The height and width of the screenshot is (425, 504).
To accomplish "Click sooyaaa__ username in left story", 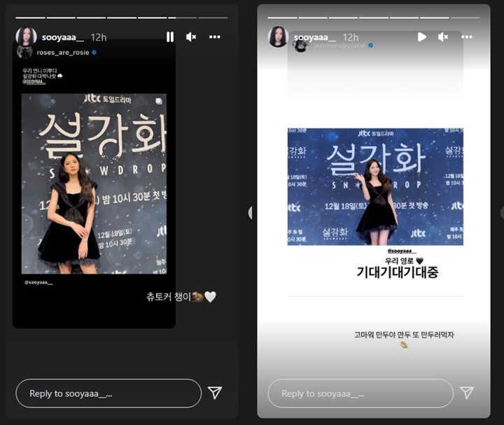I will [x=63, y=37].
